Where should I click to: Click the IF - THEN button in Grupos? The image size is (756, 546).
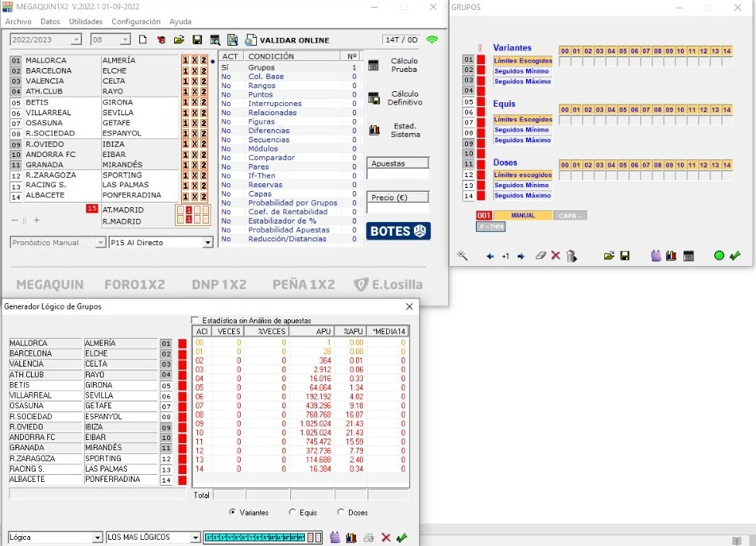point(491,227)
